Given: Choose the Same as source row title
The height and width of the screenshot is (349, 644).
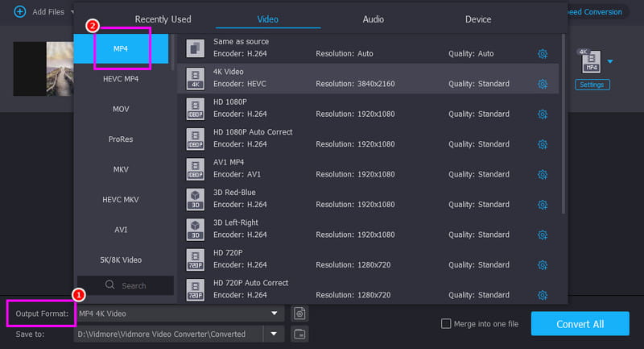Looking at the screenshot, I should tap(241, 42).
